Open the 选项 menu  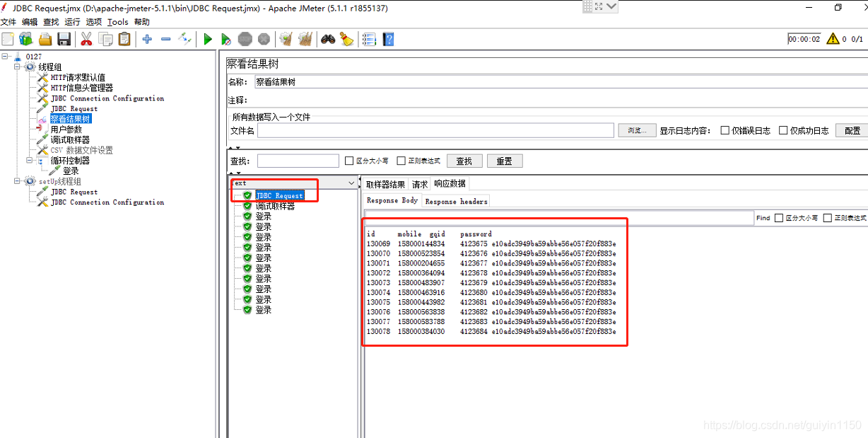pyautogui.click(x=94, y=22)
